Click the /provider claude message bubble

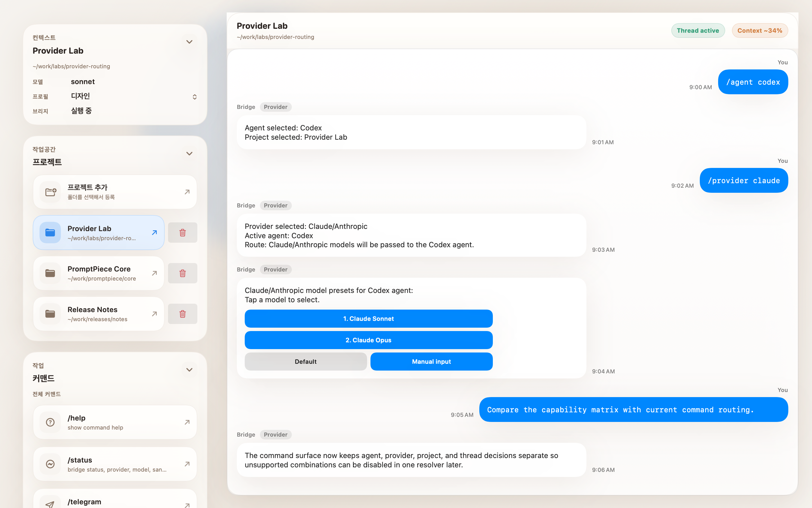pyautogui.click(x=744, y=180)
